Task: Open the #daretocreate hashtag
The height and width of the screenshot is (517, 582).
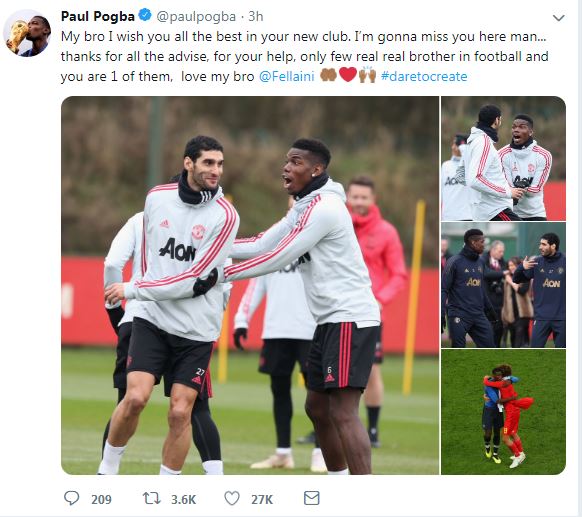Action: pyautogui.click(x=424, y=76)
